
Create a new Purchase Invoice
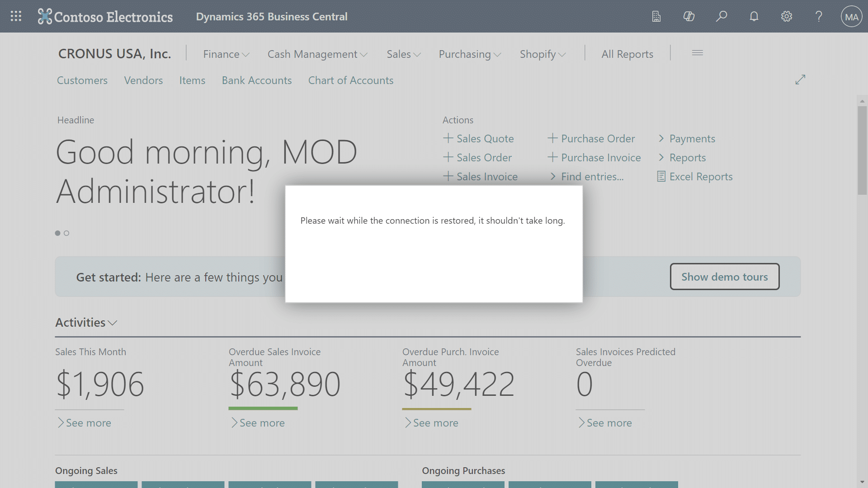601,158
